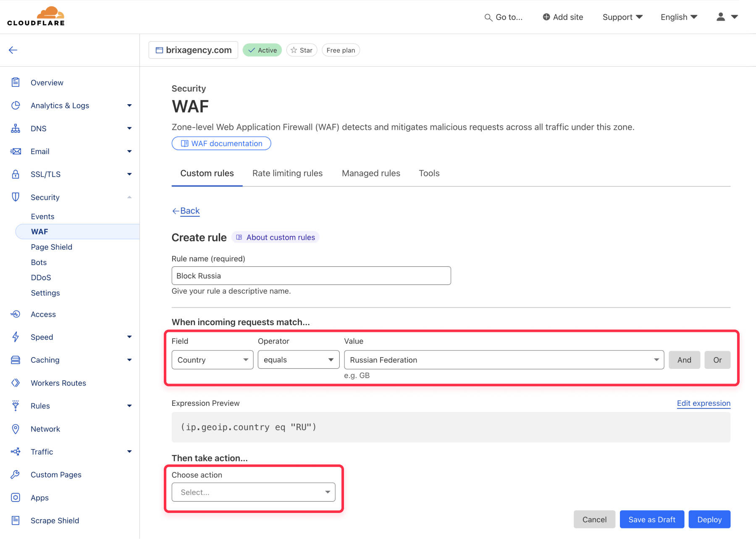The width and height of the screenshot is (756, 539).
Task: Open the English language dropdown
Action: pos(679,17)
